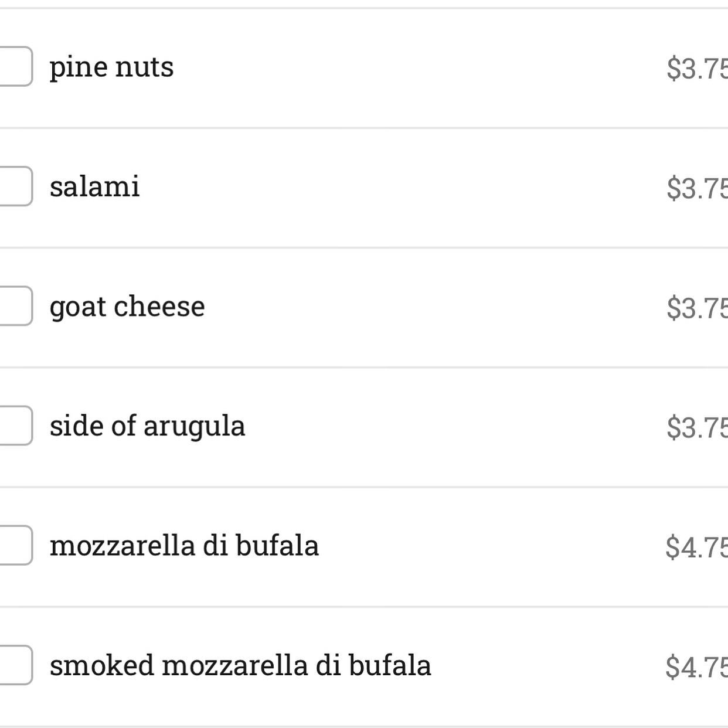
Task: Click empty space in the salami row
Action: tap(399, 188)
